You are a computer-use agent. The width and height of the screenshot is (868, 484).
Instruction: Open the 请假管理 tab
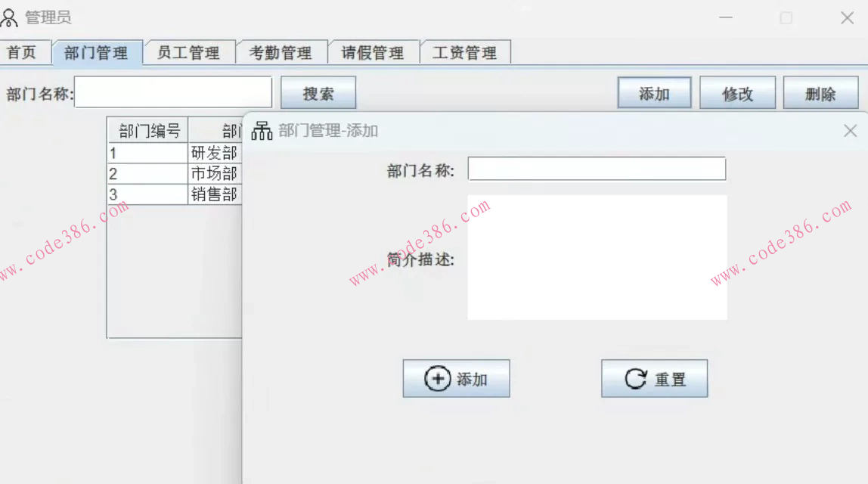pyautogui.click(x=374, y=52)
